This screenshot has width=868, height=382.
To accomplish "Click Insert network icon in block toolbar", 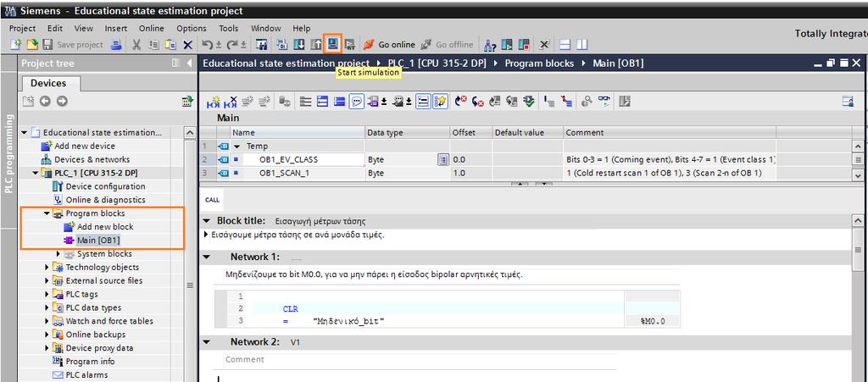I will [213, 101].
